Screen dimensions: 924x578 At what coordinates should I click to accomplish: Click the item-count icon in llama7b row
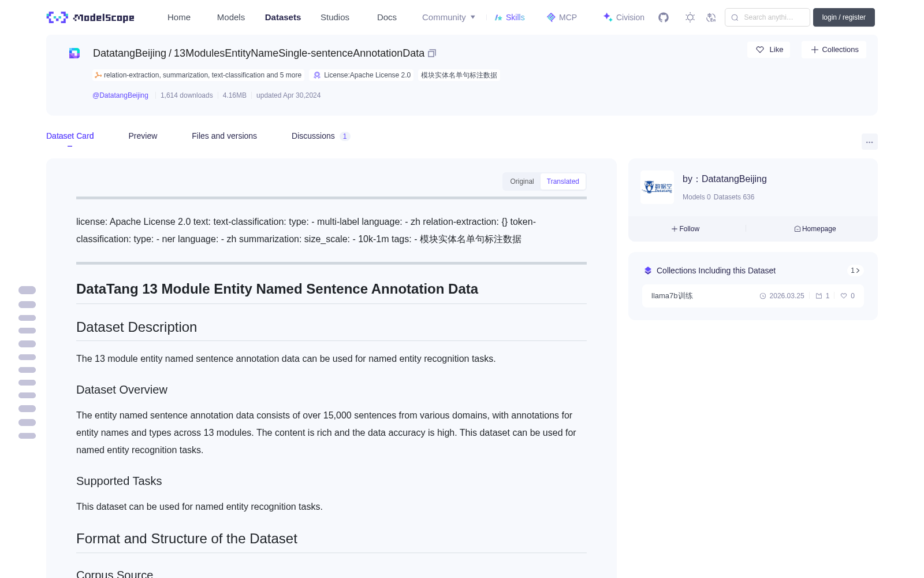tap(819, 296)
